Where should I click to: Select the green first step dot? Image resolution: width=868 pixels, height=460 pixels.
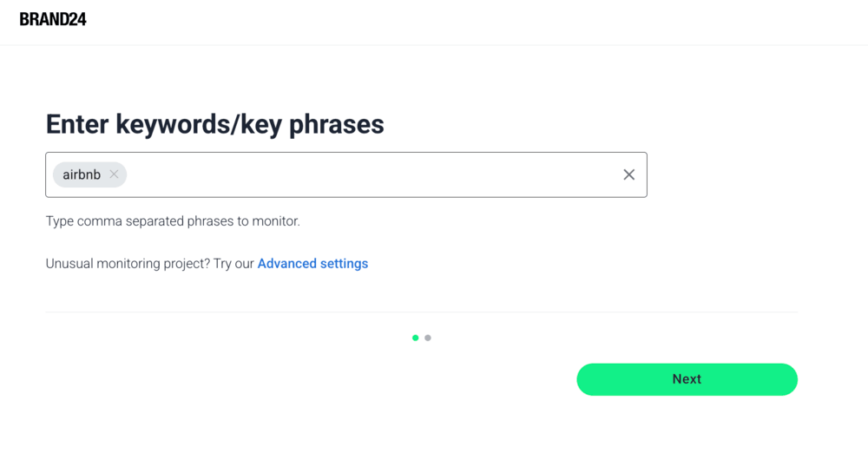click(x=416, y=338)
